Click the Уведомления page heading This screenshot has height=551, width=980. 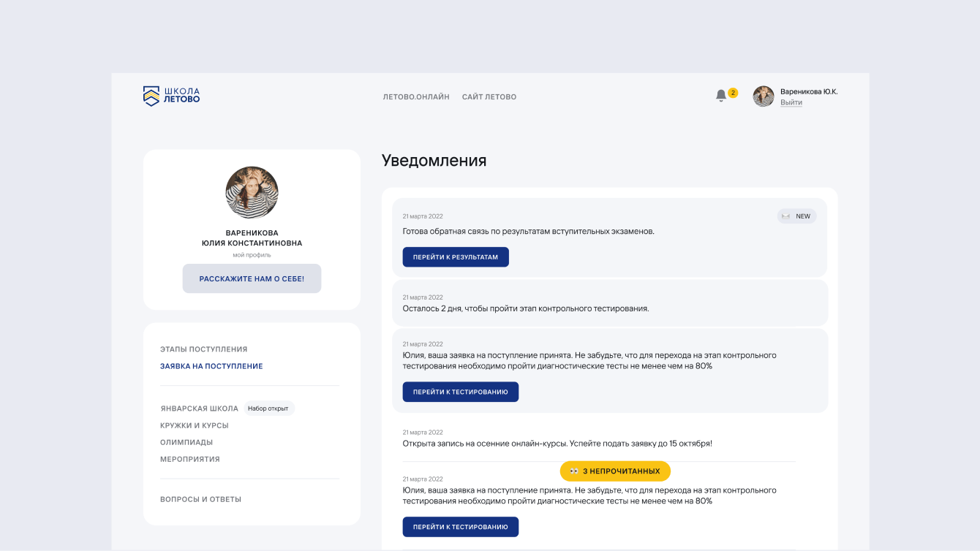(x=434, y=161)
